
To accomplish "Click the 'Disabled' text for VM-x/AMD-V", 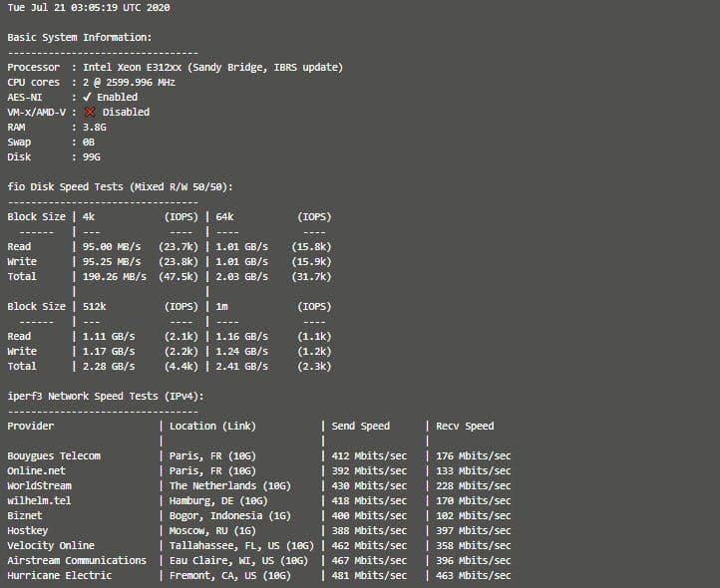I will [x=126, y=112].
